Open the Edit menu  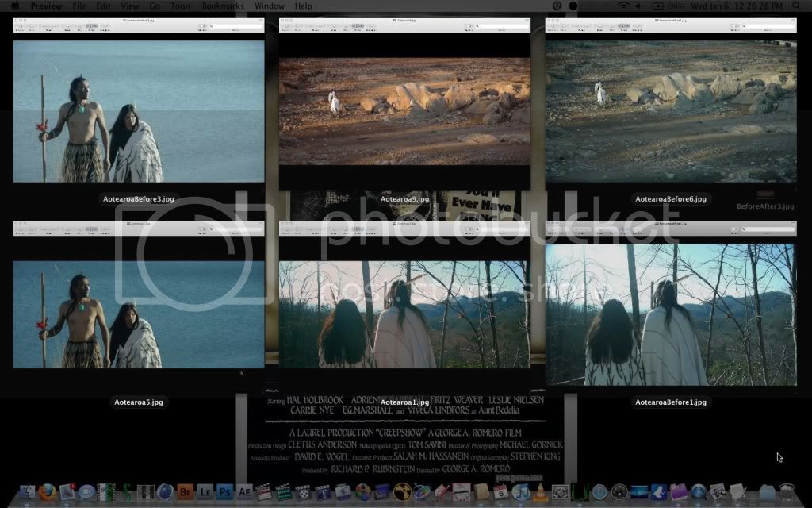point(103,6)
